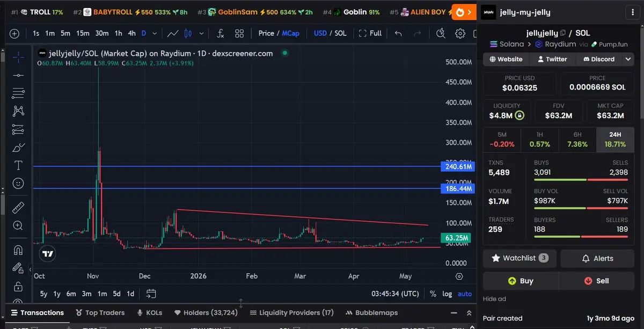Screen dimensions: 644x329
Task: Select the crosshair cursor tool
Action: [18, 57]
